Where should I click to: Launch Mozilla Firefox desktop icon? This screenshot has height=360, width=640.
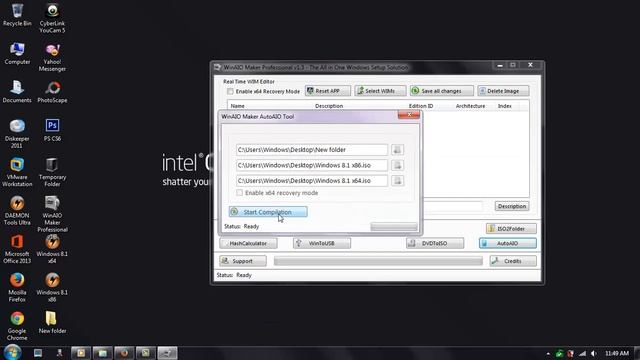(17, 287)
